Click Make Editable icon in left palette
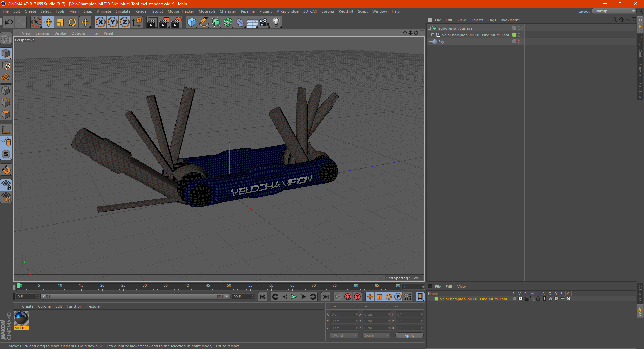 click(6, 38)
